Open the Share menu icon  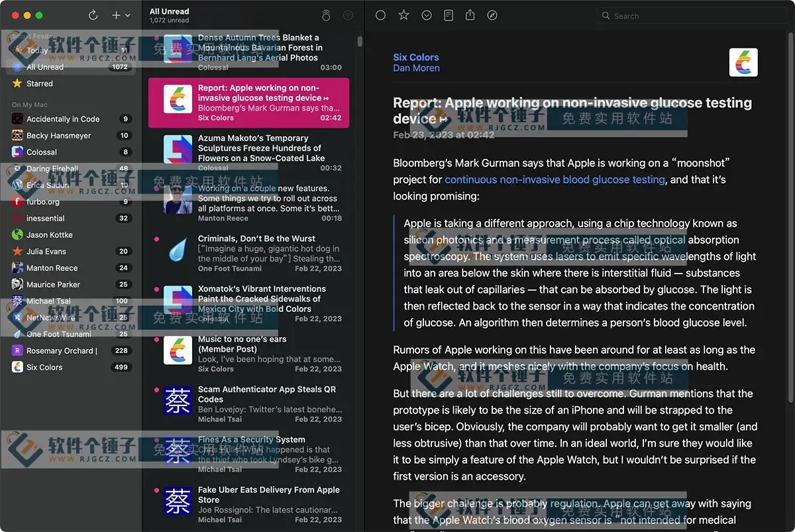pyautogui.click(x=470, y=15)
